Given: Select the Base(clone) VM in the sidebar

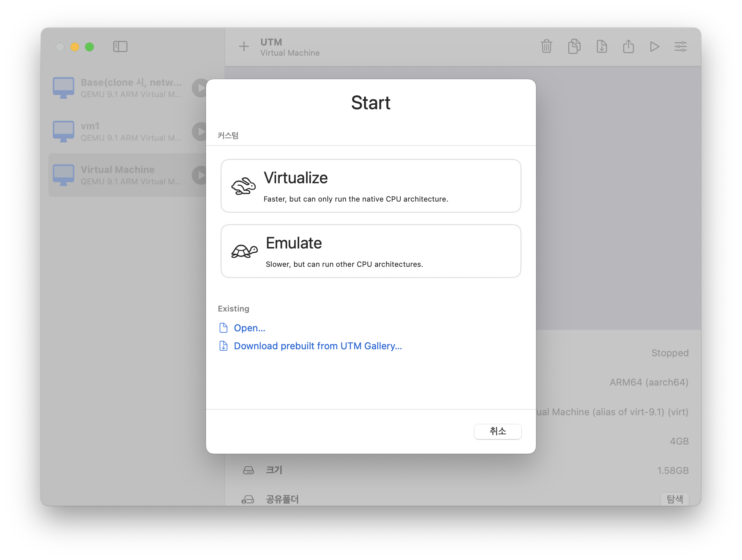Looking at the screenshot, I should tap(127, 88).
